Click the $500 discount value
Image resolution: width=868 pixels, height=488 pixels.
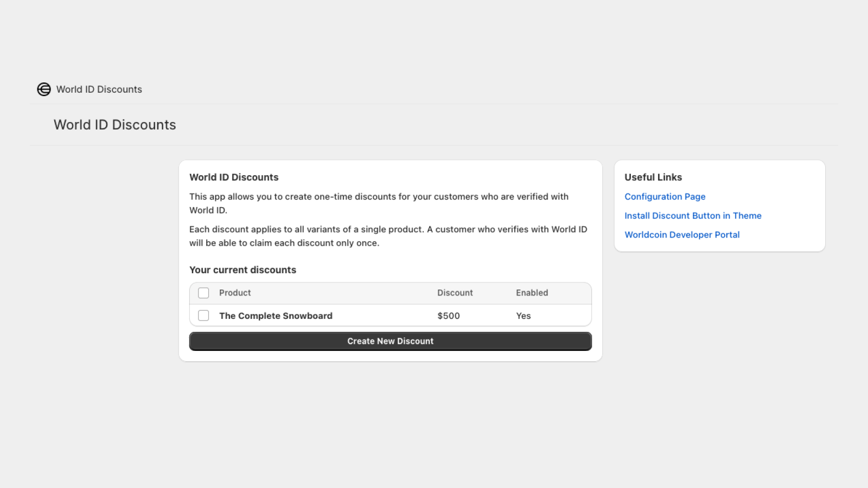(x=449, y=316)
